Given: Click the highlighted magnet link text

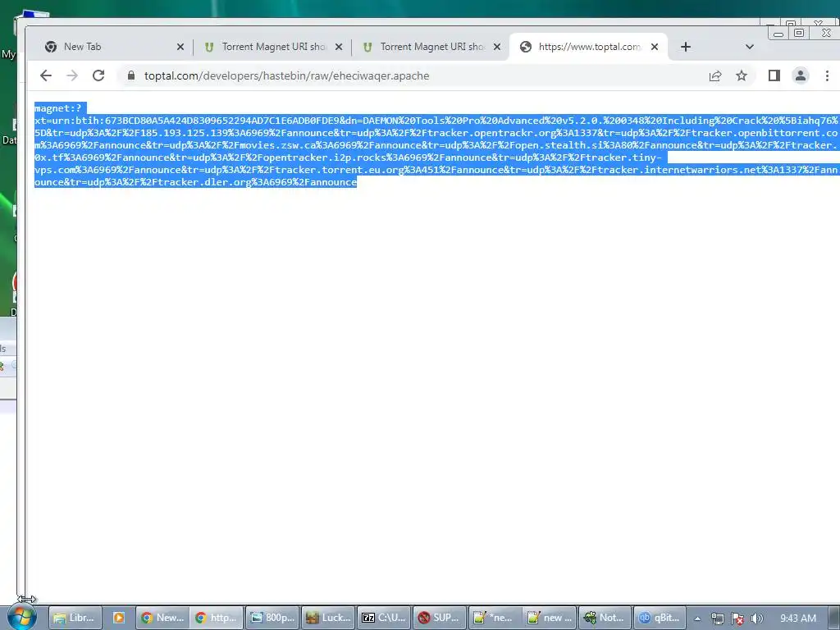Looking at the screenshot, I should point(436,145).
